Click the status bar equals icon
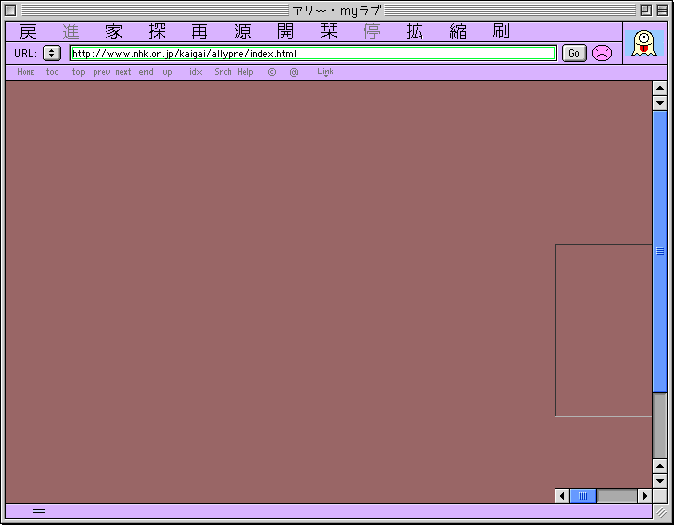674x525 pixels. tap(39, 511)
